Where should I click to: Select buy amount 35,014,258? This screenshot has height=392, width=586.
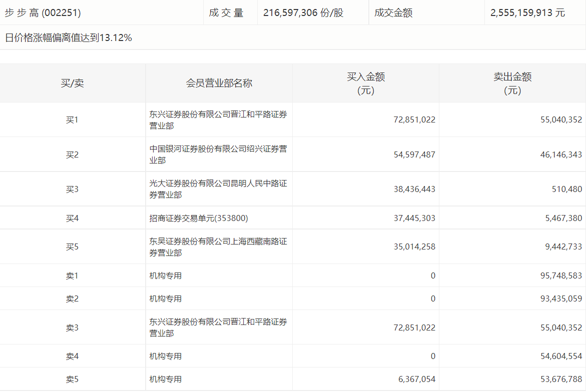pos(414,247)
